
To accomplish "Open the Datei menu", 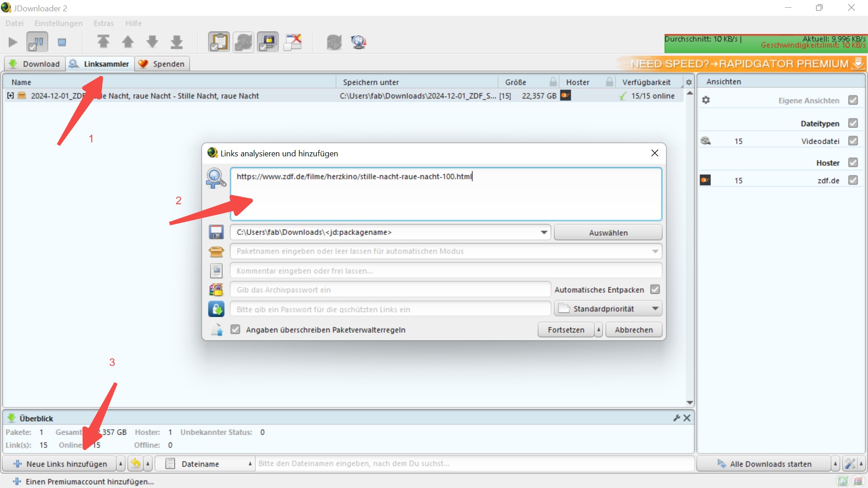I will [x=14, y=23].
